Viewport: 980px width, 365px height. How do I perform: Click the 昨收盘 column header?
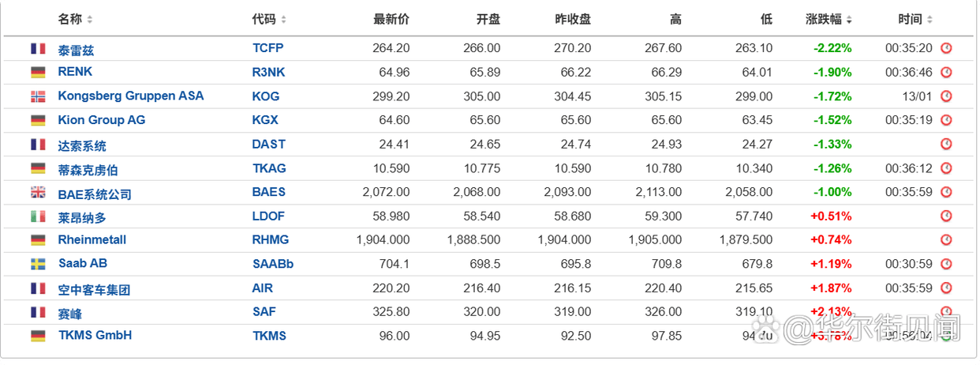click(573, 19)
